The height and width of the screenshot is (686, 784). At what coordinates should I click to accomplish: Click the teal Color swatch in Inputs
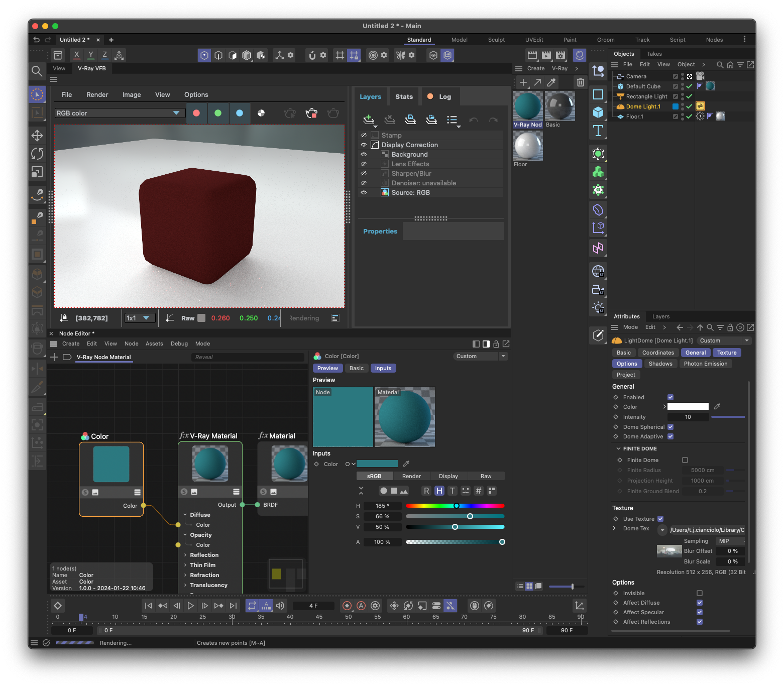[x=377, y=464]
